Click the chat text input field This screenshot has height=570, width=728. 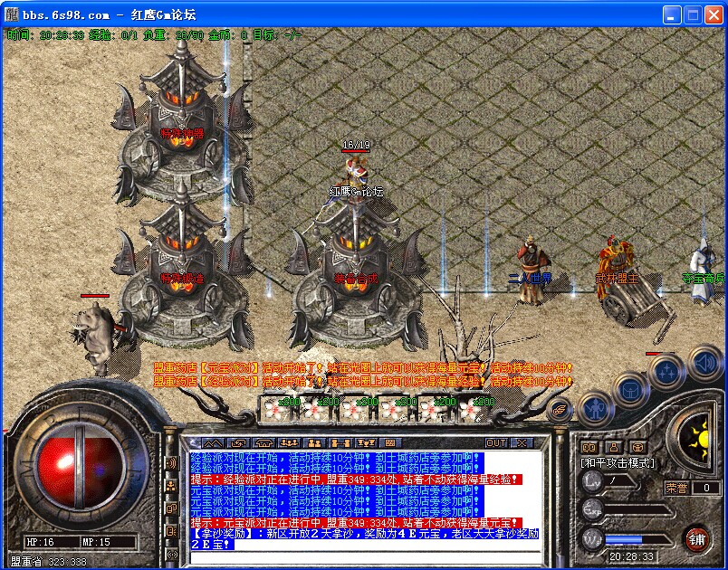click(366, 557)
